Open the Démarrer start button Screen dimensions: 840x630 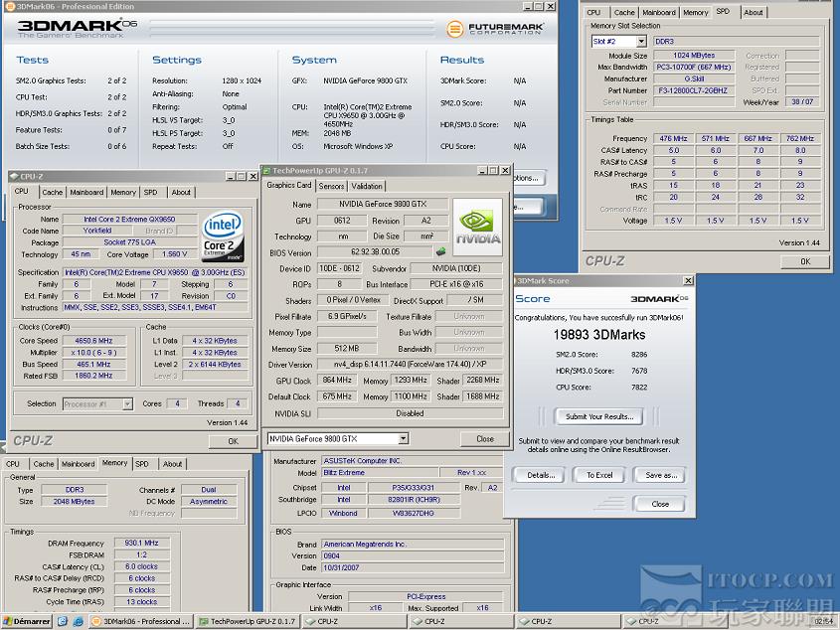(x=28, y=621)
